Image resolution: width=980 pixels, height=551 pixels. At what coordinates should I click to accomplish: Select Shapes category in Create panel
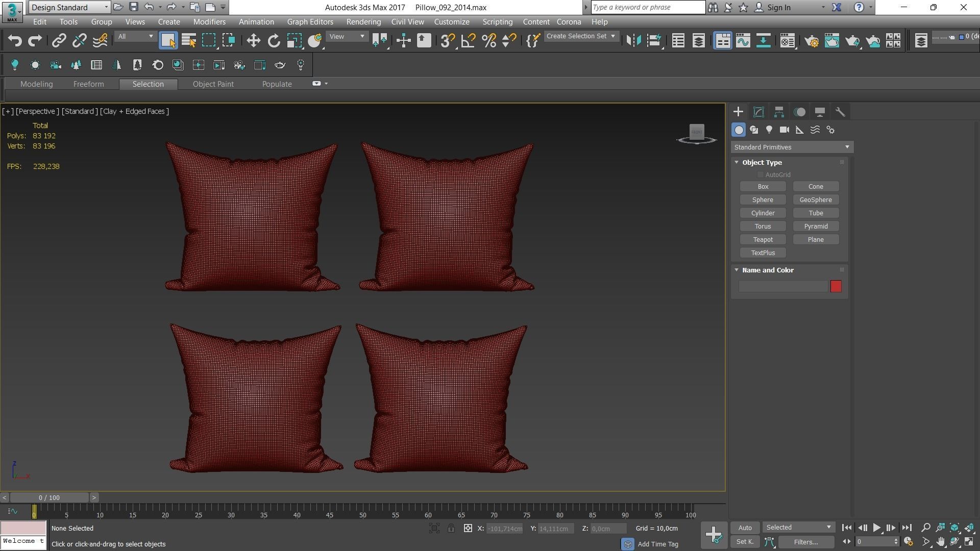754,130
